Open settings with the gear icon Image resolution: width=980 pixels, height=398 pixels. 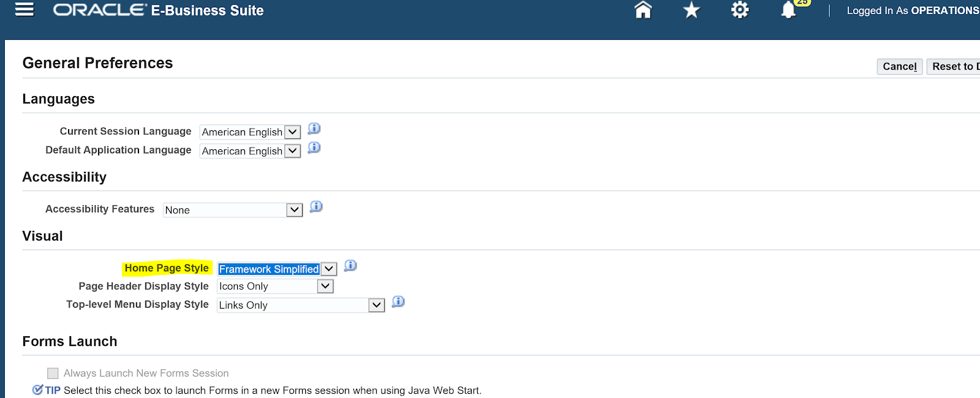pyautogui.click(x=739, y=10)
